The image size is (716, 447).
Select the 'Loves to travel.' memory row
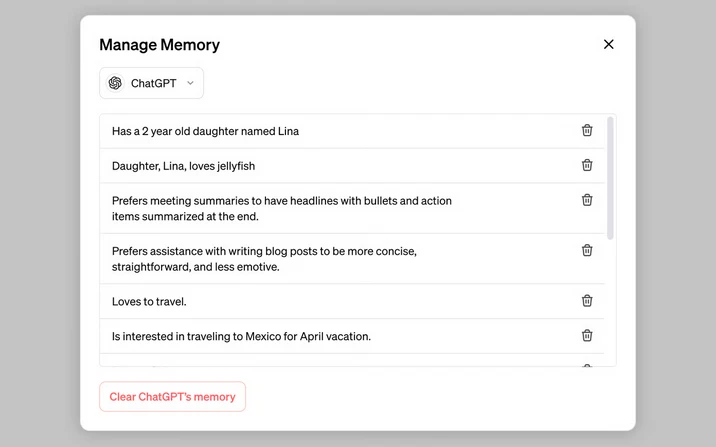[x=149, y=301]
